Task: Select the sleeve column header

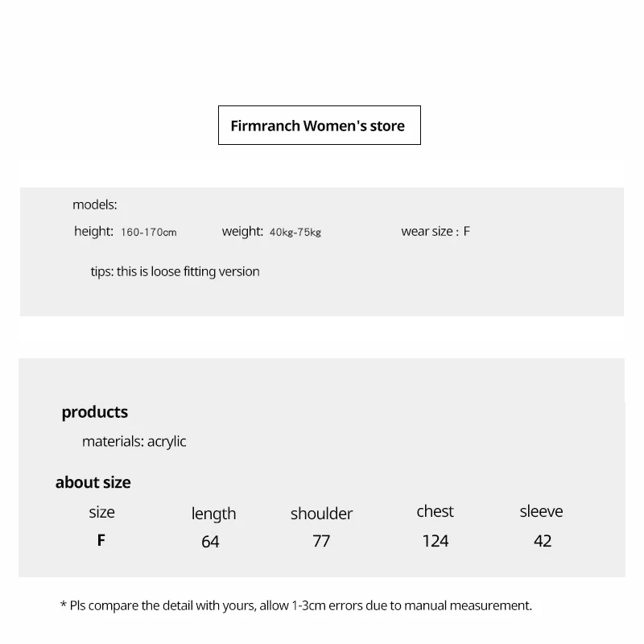Action: click(x=541, y=511)
